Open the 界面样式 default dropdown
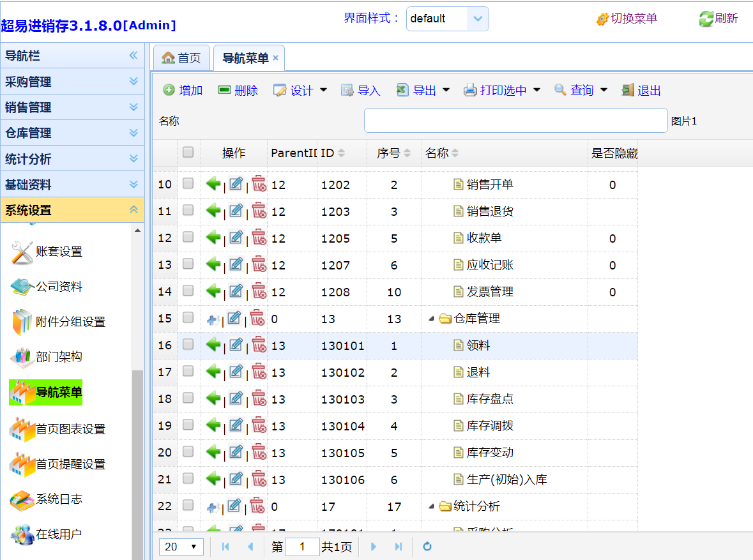Viewport: 753px width, 560px height. click(x=477, y=19)
